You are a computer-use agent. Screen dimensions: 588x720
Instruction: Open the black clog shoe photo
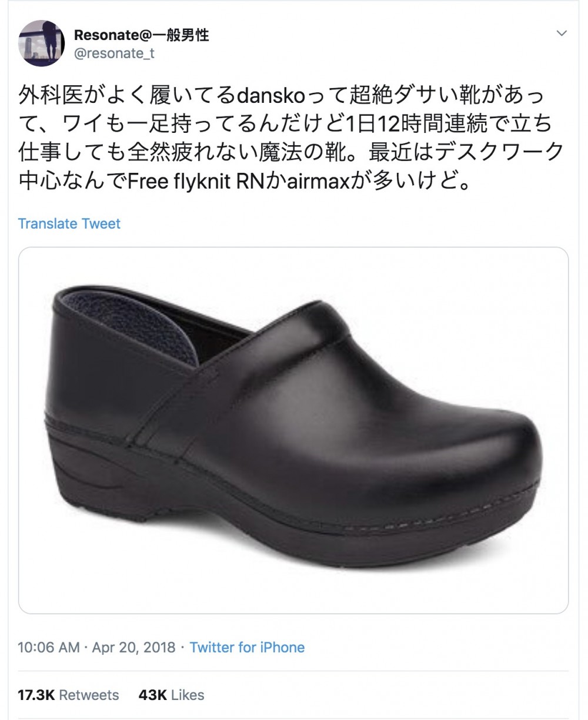click(x=293, y=430)
